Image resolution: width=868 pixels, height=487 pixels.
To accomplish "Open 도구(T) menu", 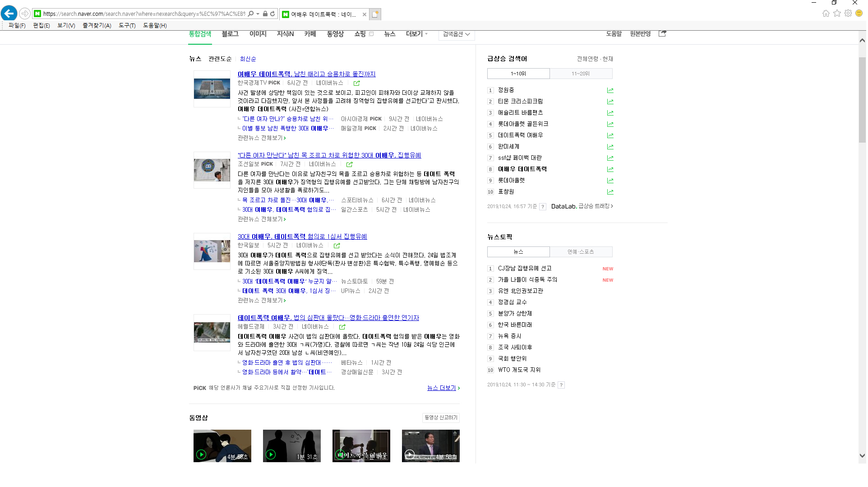I will (x=127, y=26).
